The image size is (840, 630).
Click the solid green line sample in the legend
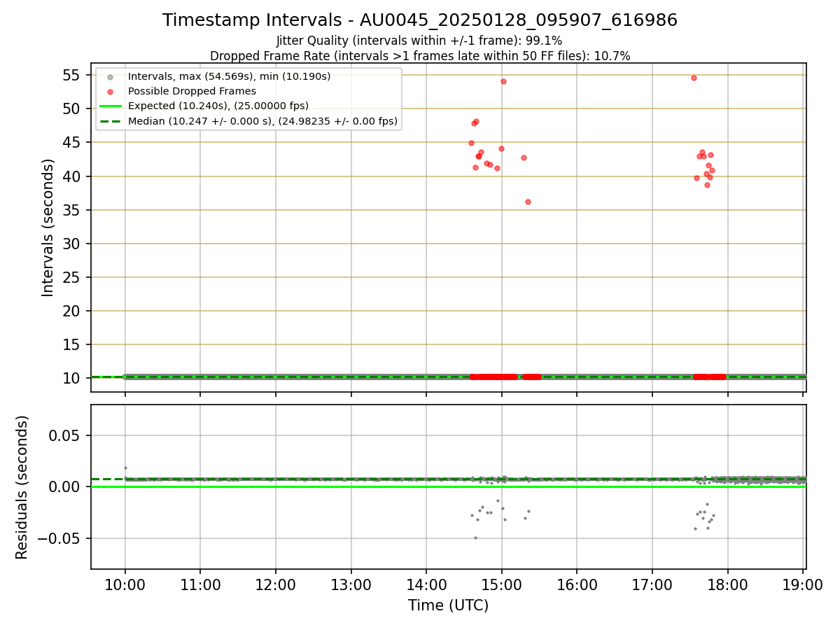[109, 106]
